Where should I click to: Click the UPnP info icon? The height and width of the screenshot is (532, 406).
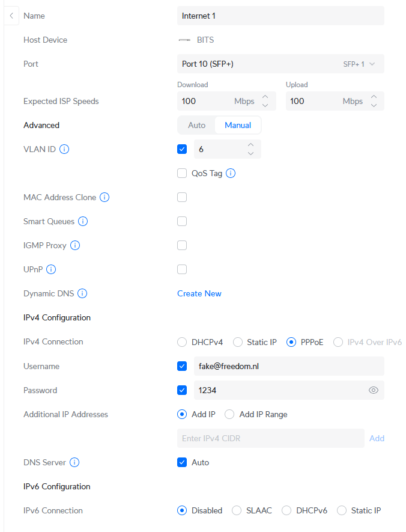pyautogui.click(x=51, y=269)
